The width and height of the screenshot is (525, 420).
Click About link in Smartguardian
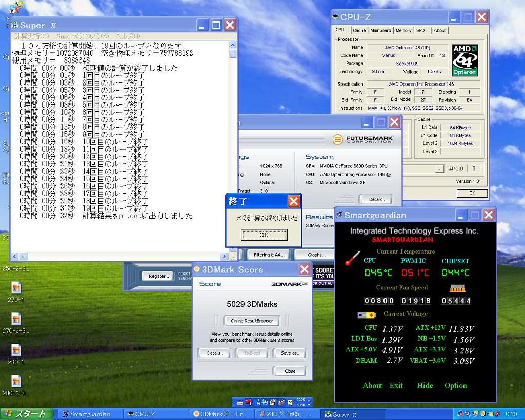(372, 386)
